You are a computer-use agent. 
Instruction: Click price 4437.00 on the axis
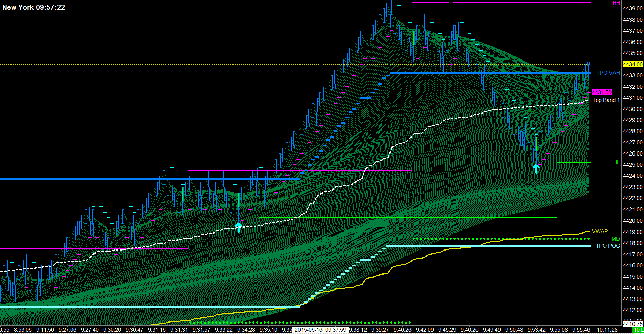click(x=632, y=31)
